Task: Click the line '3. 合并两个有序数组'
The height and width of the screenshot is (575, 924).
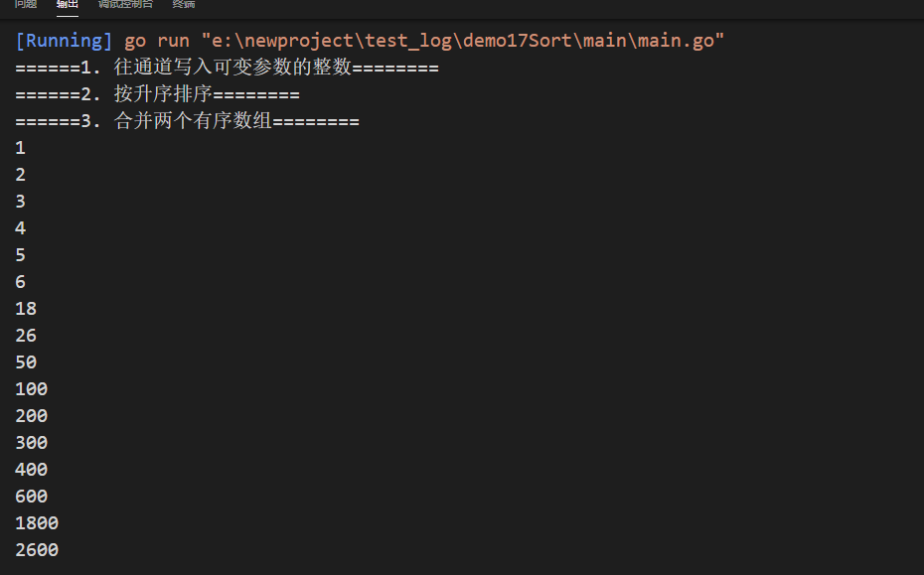Action: tap(188, 121)
